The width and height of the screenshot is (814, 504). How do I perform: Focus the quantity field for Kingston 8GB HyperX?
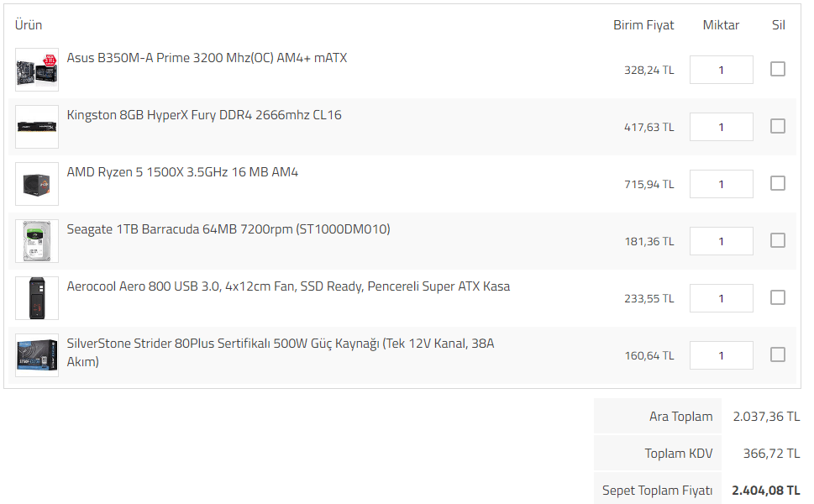pyautogui.click(x=721, y=127)
